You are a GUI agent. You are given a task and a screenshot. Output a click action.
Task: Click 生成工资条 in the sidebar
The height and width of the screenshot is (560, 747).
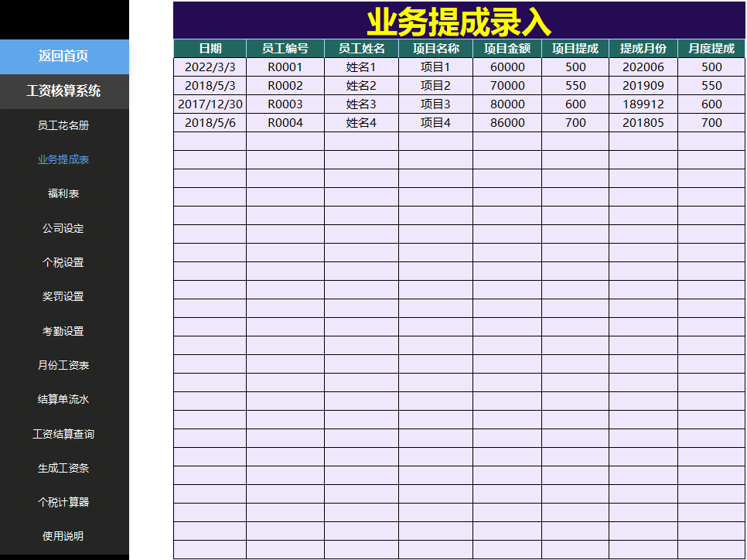tap(63, 468)
